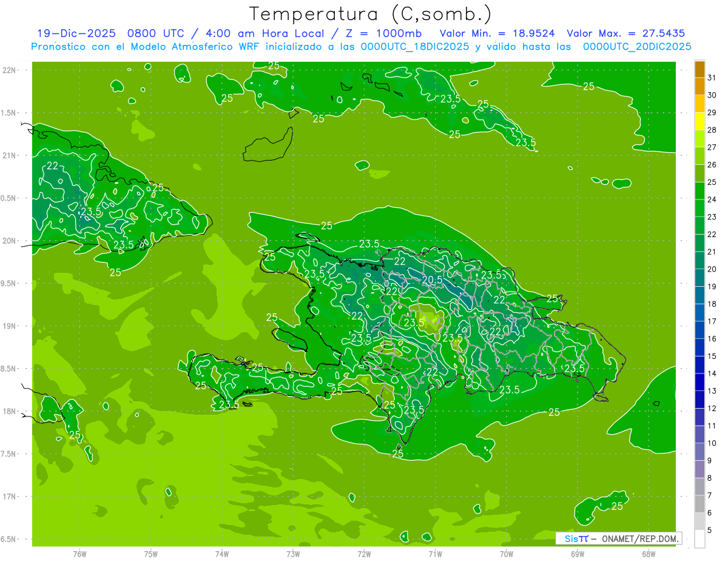Image resolution: width=728 pixels, height=562 pixels.
Task: Click the '74W' longitude axis label
Action: (222, 554)
